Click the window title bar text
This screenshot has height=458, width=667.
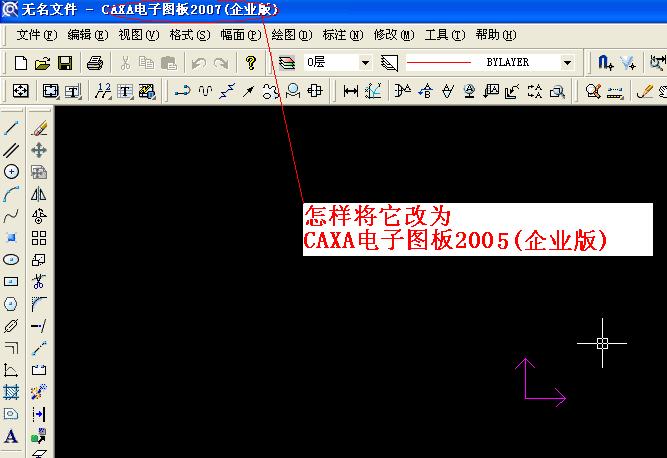pyautogui.click(x=150, y=9)
